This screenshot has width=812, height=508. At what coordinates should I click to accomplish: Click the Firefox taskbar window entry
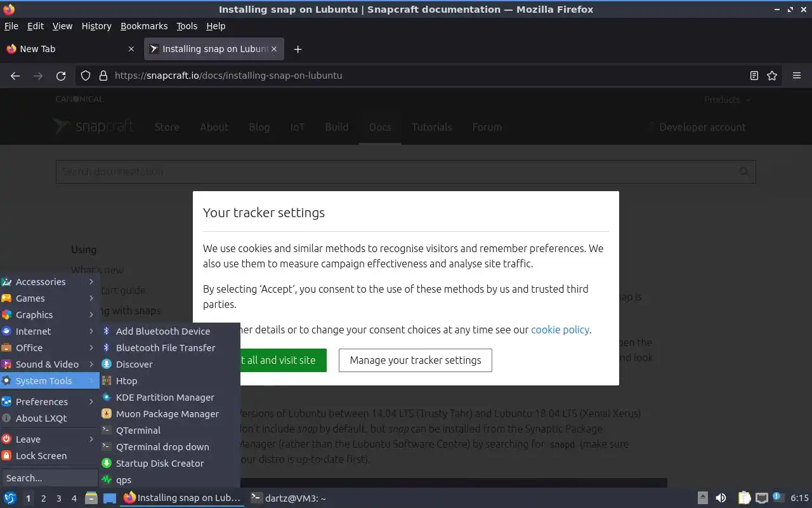pos(183,498)
